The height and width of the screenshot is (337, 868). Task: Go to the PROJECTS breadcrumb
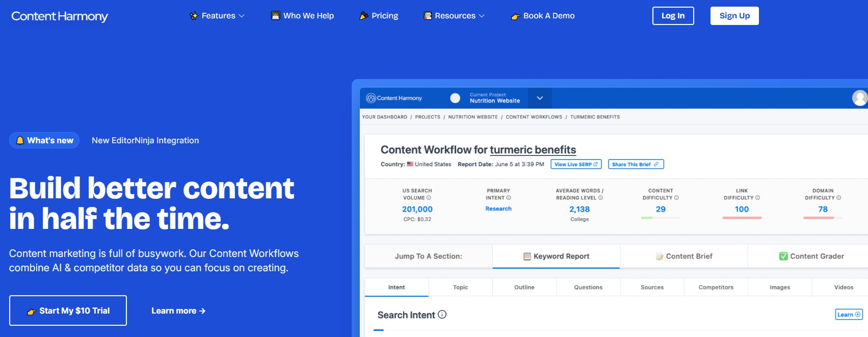[428, 117]
